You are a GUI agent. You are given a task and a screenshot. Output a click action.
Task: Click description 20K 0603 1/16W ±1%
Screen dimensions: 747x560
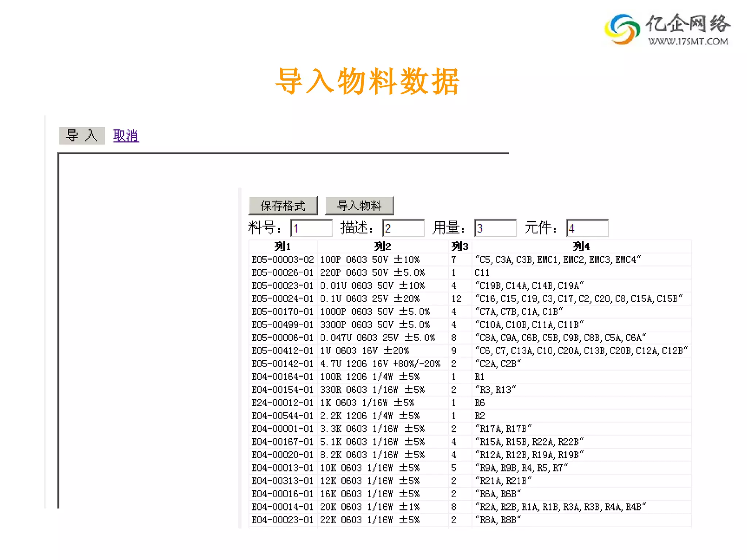pos(383,507)
